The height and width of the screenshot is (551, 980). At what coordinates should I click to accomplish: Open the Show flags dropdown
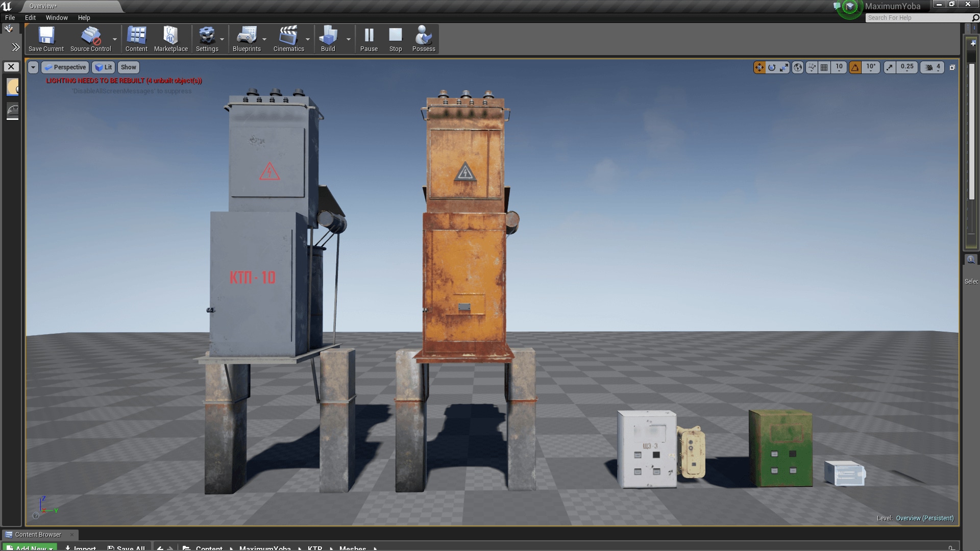(x=128, y=67)
